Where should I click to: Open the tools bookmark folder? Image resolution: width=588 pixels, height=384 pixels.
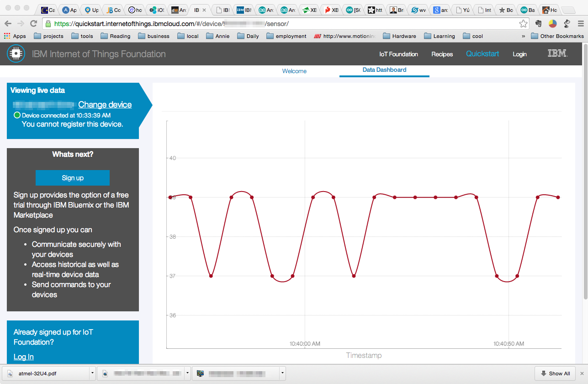pos(82,36)
